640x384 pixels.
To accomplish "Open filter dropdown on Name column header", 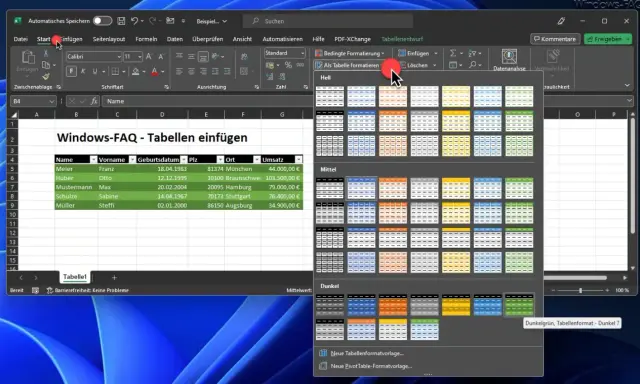I will click(93, 160).
